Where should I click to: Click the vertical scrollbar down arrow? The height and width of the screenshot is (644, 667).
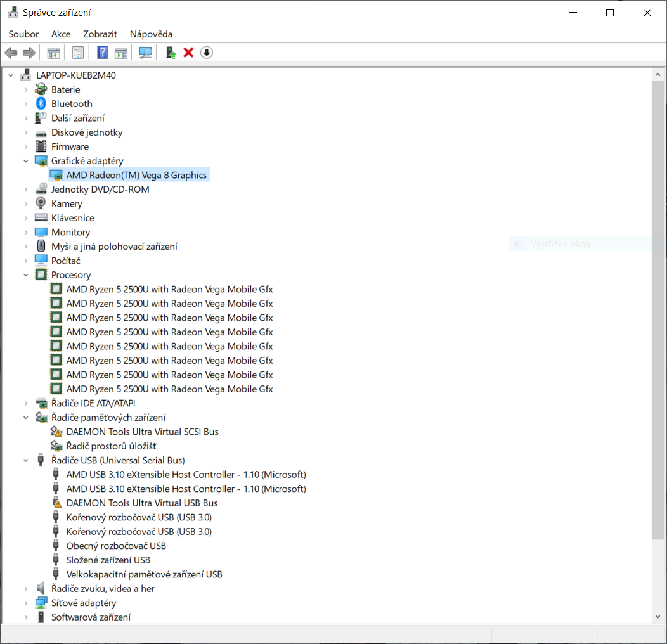658,616
